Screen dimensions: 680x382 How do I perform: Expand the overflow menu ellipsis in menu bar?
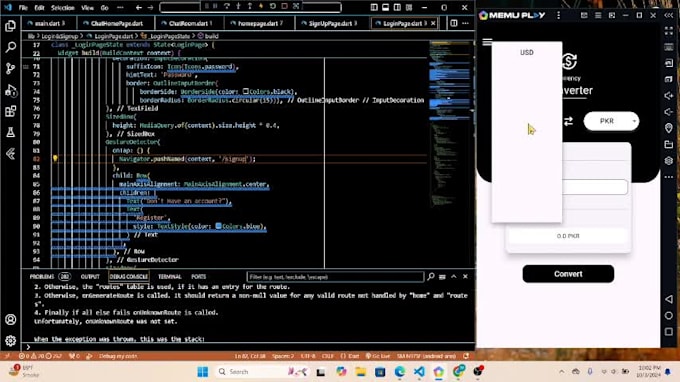[x=120, y=8]
